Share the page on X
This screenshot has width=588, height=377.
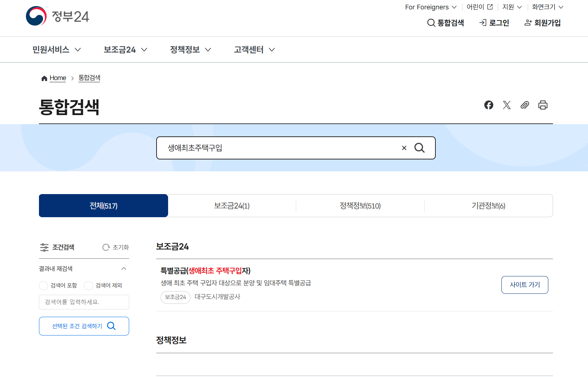[x=507, y=105]
